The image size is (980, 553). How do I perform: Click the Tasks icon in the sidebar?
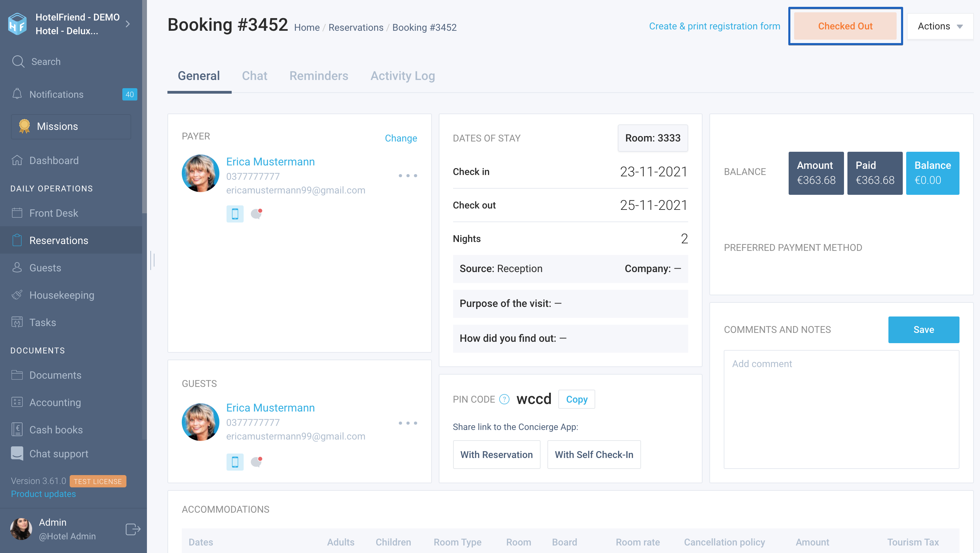point(17,322)
